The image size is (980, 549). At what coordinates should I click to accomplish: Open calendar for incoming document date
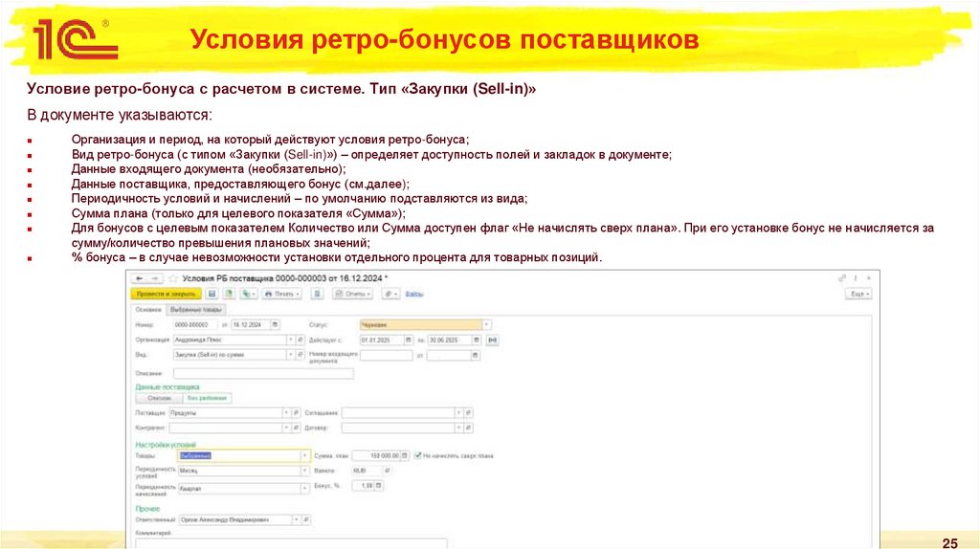point(475,355)
